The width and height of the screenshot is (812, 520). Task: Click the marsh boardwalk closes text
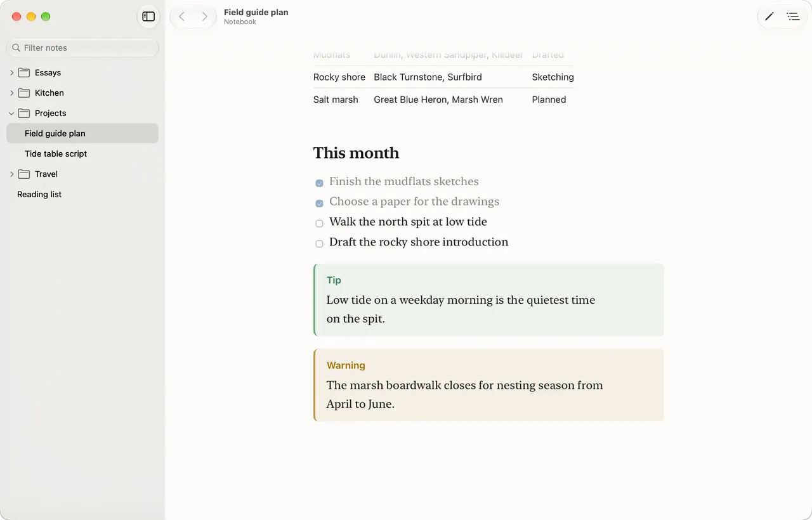pyautogui.click(x=464, y=394)
